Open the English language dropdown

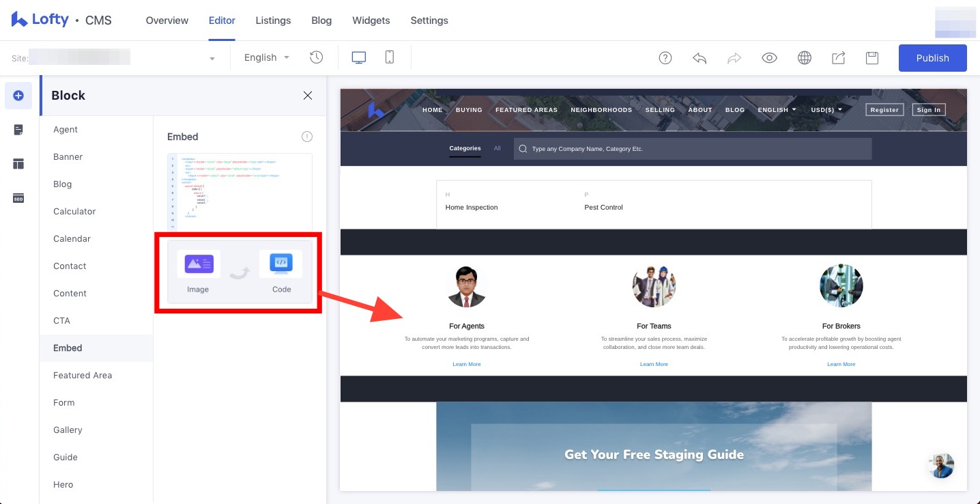tap(265, 57)
